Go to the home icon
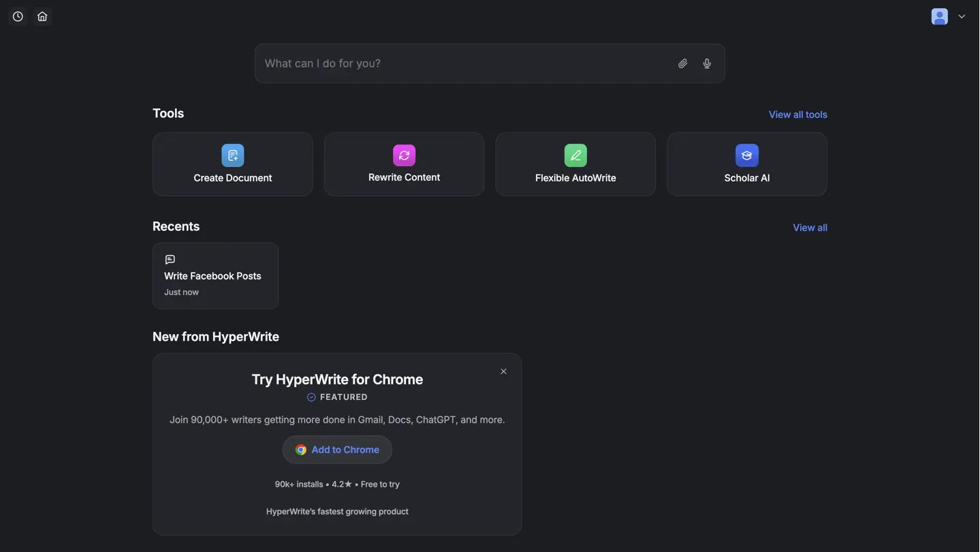Image resolution: width=980 pixels, height=552 pixels. (42, 16)
